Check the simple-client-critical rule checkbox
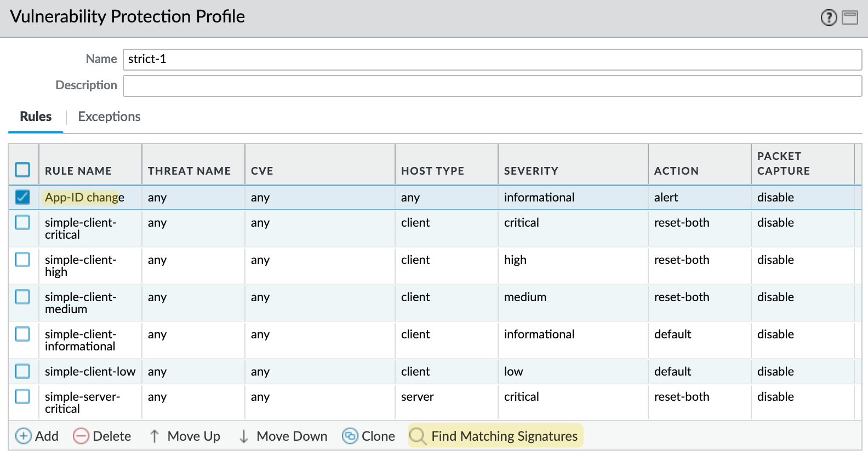Viewport: 868px width, 461px height. tap(22, 222)
